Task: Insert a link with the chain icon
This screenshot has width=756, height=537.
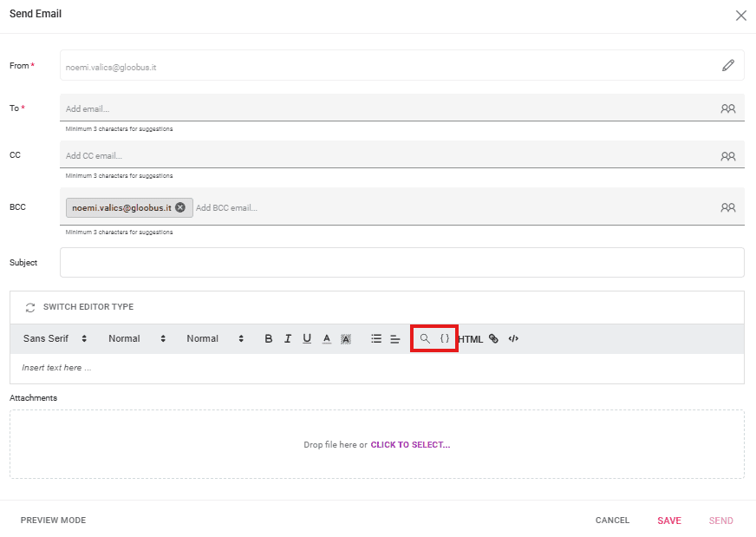Action: pos(493,339)
